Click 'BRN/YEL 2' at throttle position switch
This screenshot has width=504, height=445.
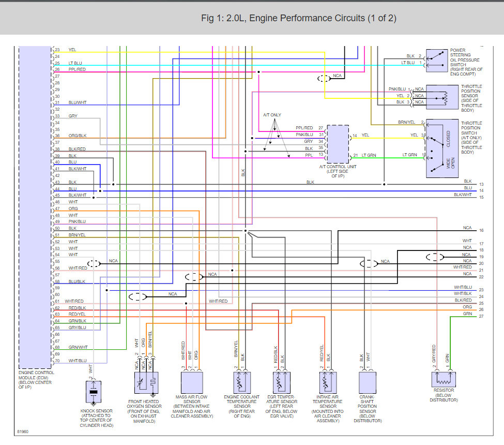point(411,122)
